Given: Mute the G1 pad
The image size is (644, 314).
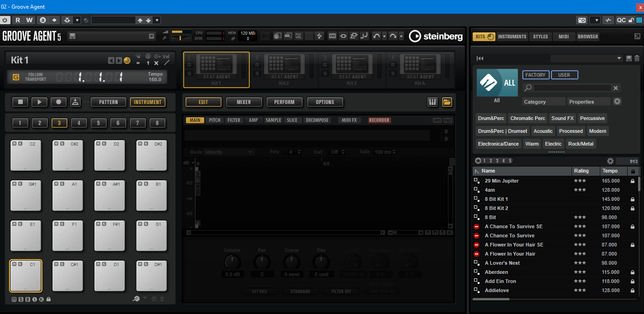Looking at the screenshot, I should tap(139, 224).
